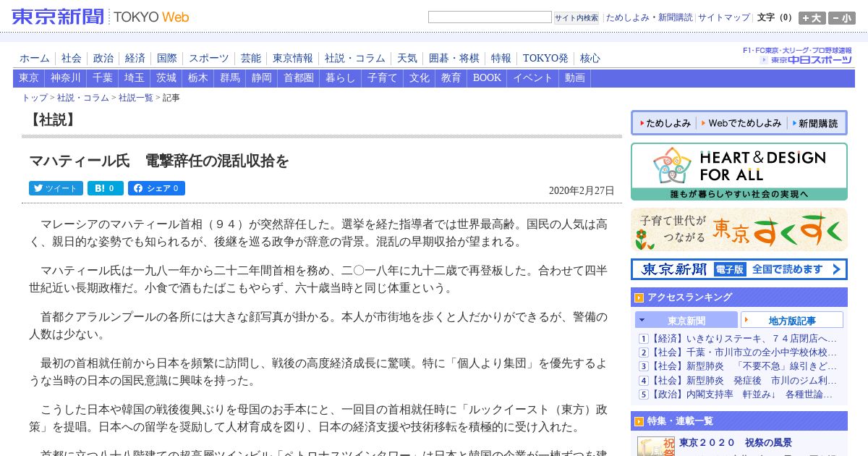Click 社説一覧 in the breadcrumb

point(136,98)
